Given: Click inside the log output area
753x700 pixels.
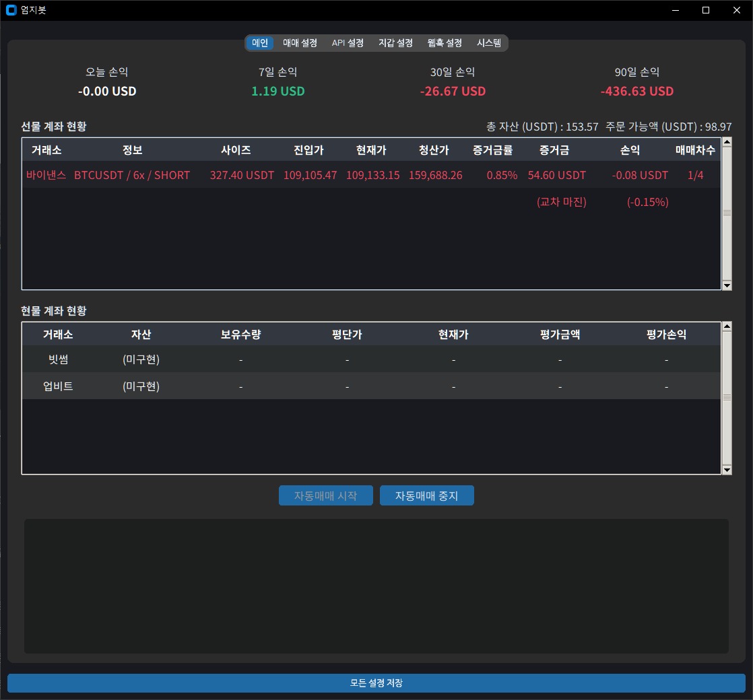Looking at the screenshot, I should [x=375, y=584].
